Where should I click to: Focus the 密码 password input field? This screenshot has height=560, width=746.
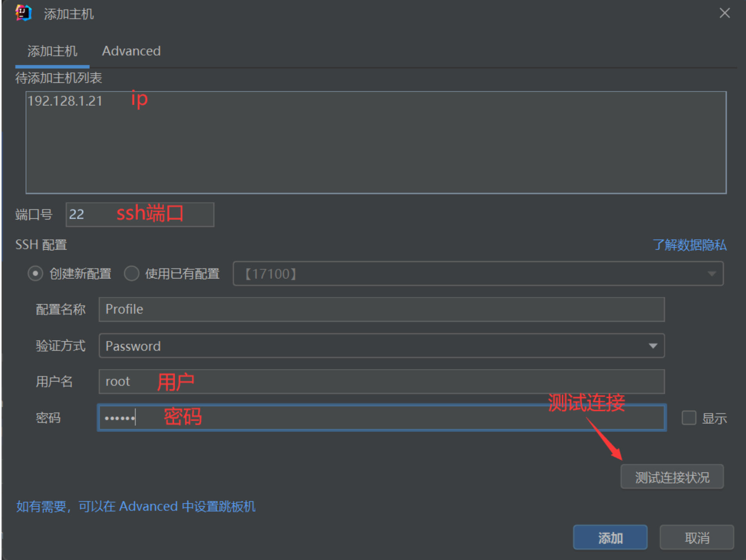point(381,418)
